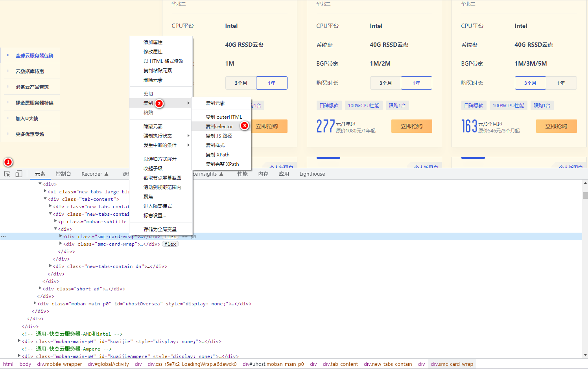Open 必备云产品普惠 sidebar link
The image size is (588, 369).
point(32,87)
